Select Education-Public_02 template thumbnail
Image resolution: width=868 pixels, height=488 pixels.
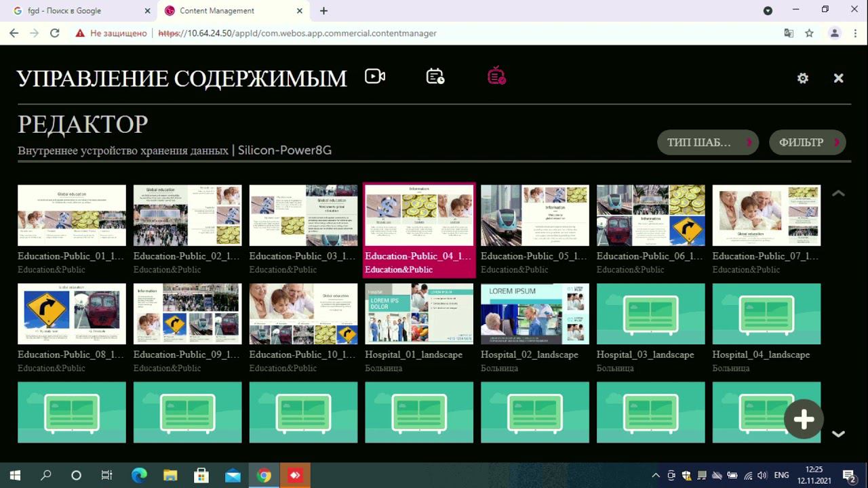point(188,215)
